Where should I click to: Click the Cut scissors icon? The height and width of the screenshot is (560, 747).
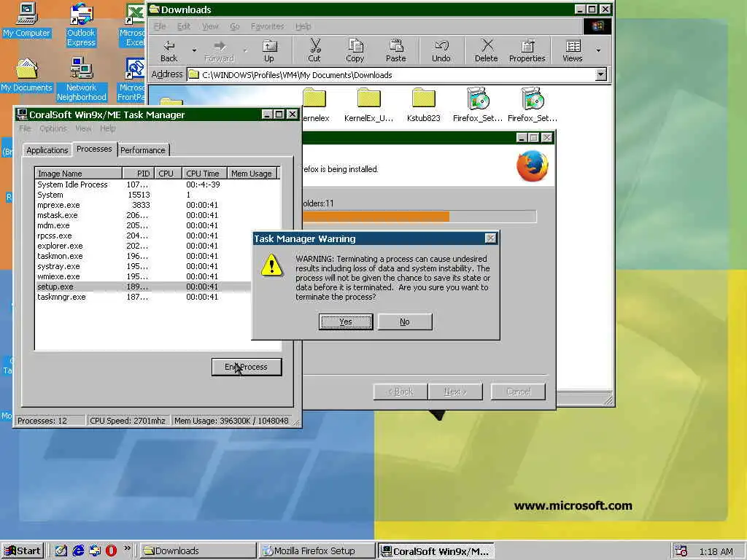click(314, 50)
